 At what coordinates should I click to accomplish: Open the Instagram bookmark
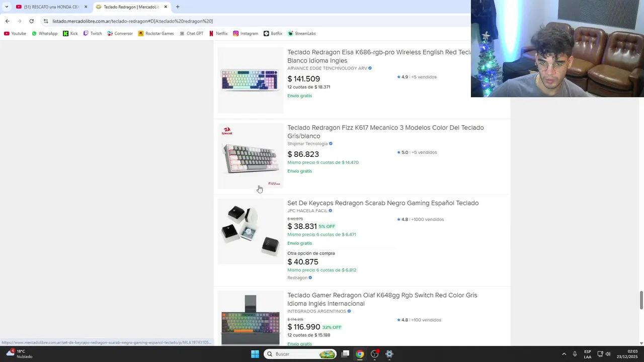(x=246, y=34)
